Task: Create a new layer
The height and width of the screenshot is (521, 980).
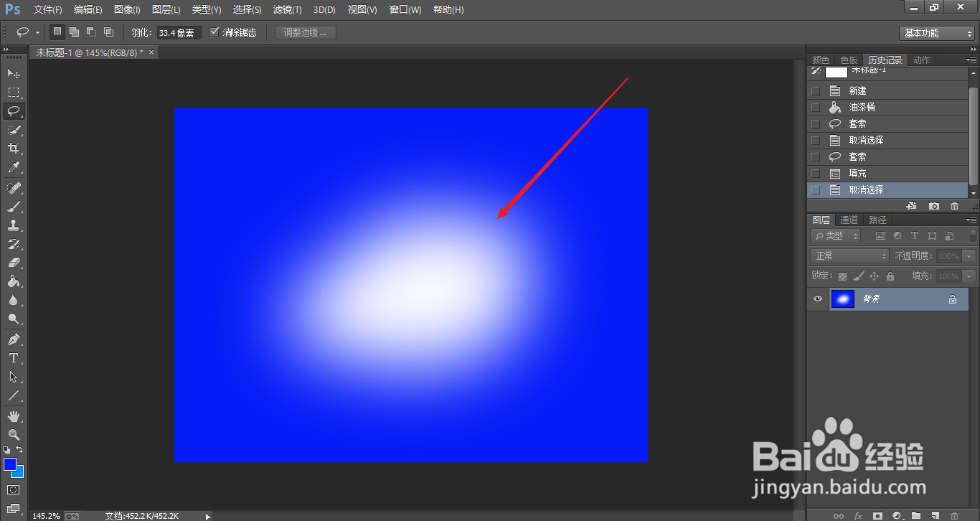Action: [x=935, y=515]
